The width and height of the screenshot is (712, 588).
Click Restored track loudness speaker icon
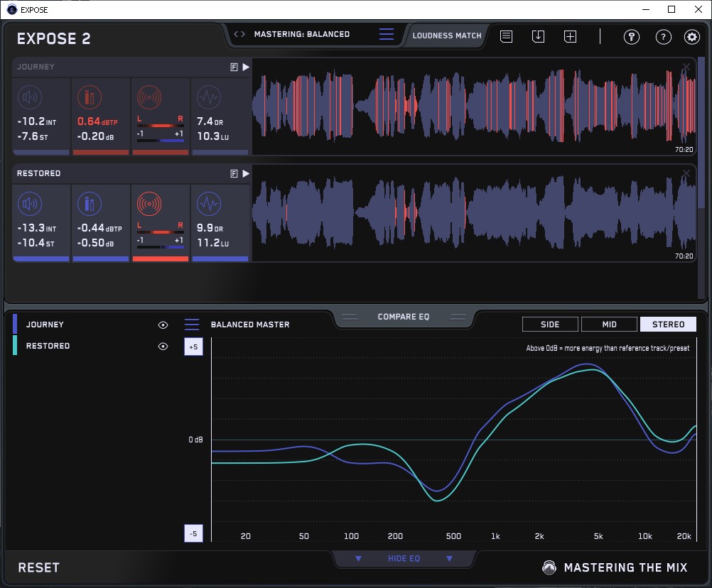30,204
